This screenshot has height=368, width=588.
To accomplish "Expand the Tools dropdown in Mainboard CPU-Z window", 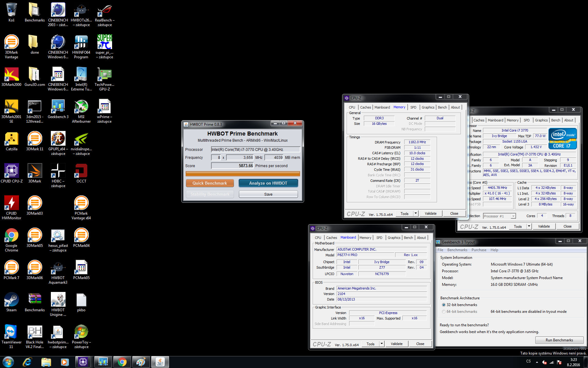I will click(x=382, y=344).
